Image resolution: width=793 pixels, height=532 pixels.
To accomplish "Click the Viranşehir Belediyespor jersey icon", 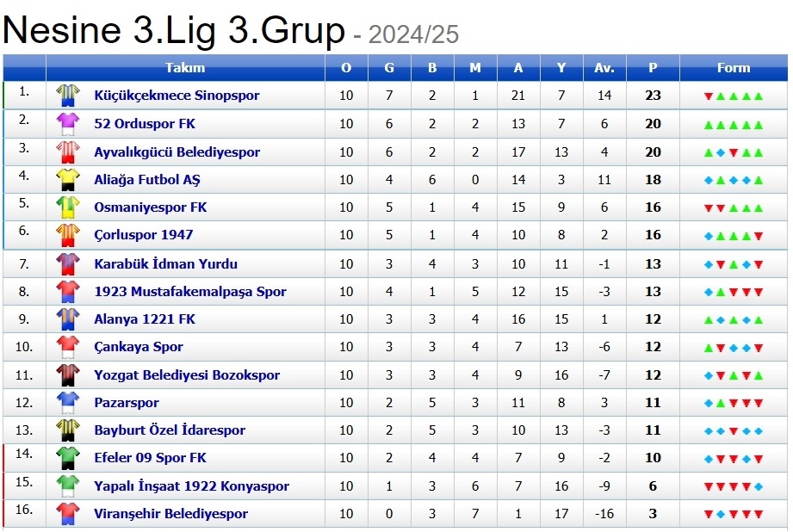I will click(x=67, y=514).
